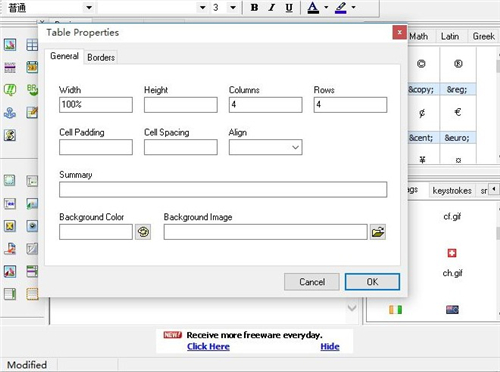Click the blue anchor icon
The width and height of the screenshot is (500, 372).
10,113
